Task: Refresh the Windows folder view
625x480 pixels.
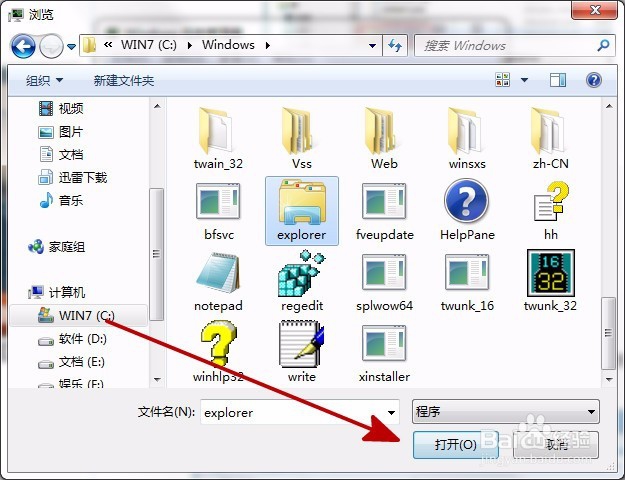Action: coord(395,45)
